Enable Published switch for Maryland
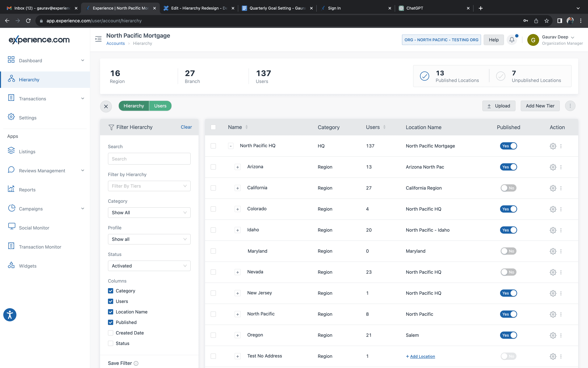The width and height of the screenshot is (588, 368). tap(508, 251)
